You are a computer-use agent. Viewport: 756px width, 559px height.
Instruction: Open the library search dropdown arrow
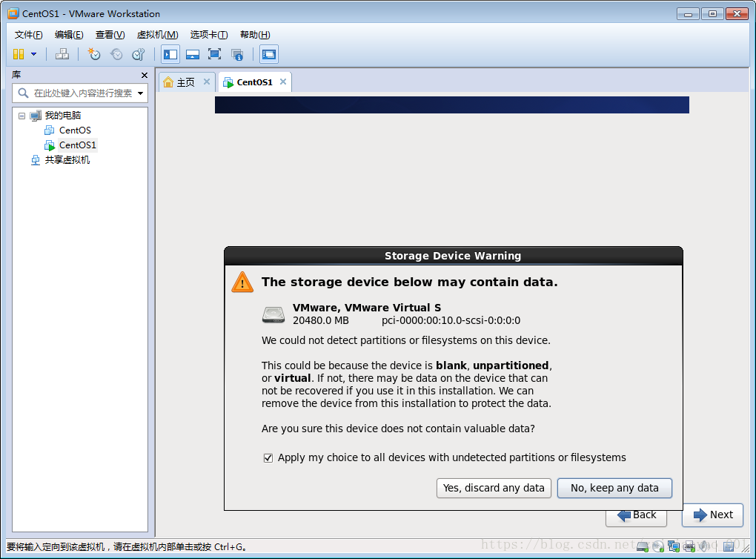[x=140, y=93]
